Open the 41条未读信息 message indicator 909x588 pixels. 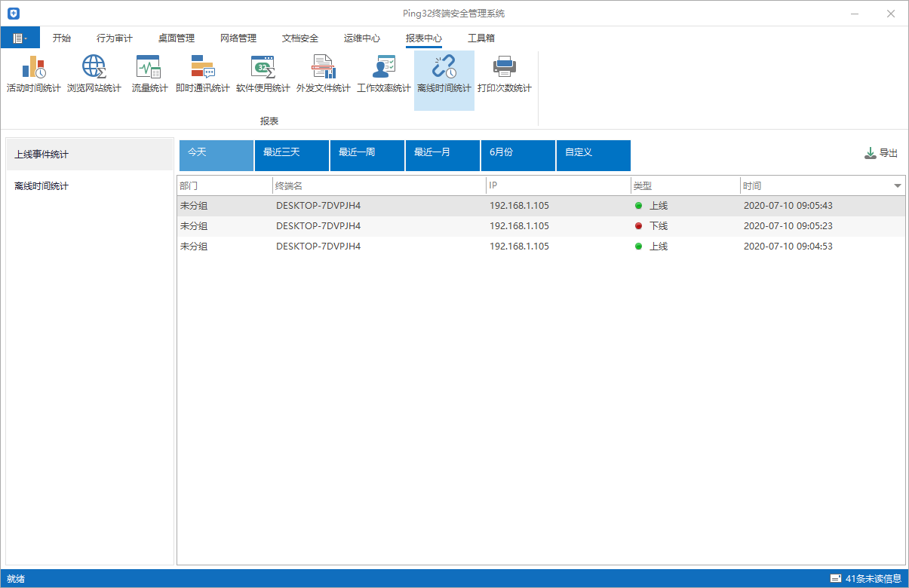(866, 579)
